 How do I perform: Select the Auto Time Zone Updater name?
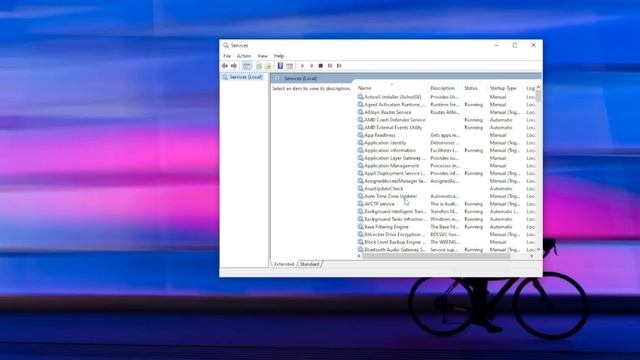[390, 196]
